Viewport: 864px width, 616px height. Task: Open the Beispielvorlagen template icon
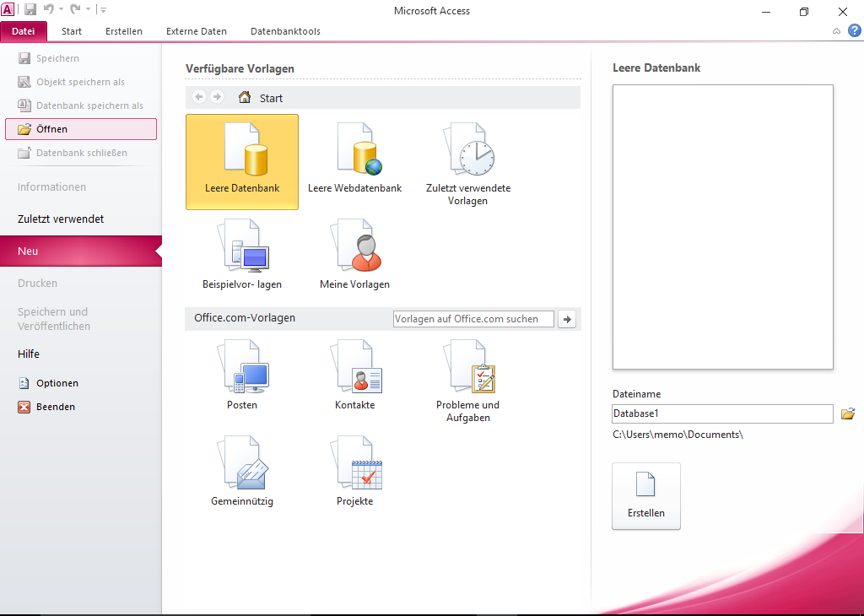coord(242,248)
